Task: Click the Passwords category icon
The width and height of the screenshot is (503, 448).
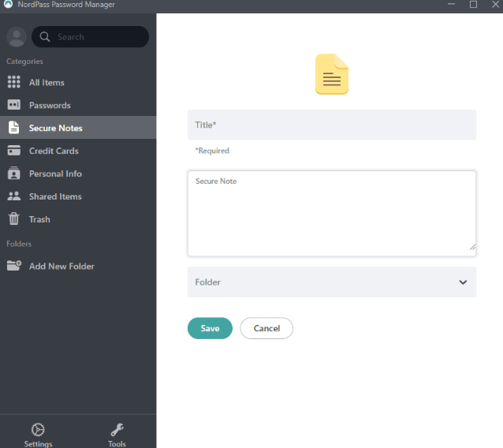Action: (x=13, y=105)
